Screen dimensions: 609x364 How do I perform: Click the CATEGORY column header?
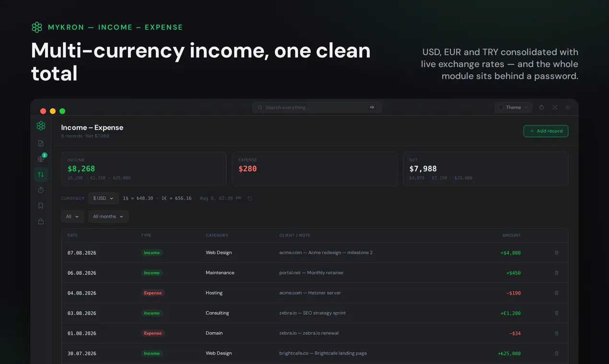[217, 235]
